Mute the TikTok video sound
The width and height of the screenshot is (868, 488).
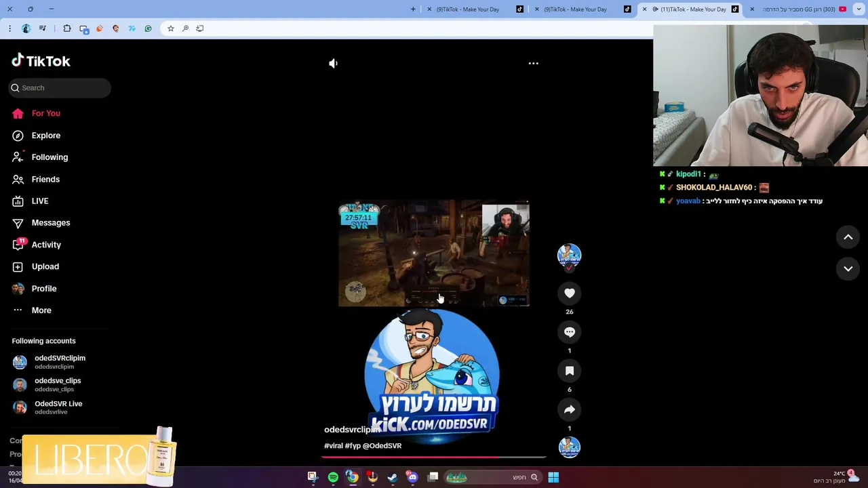333,63
